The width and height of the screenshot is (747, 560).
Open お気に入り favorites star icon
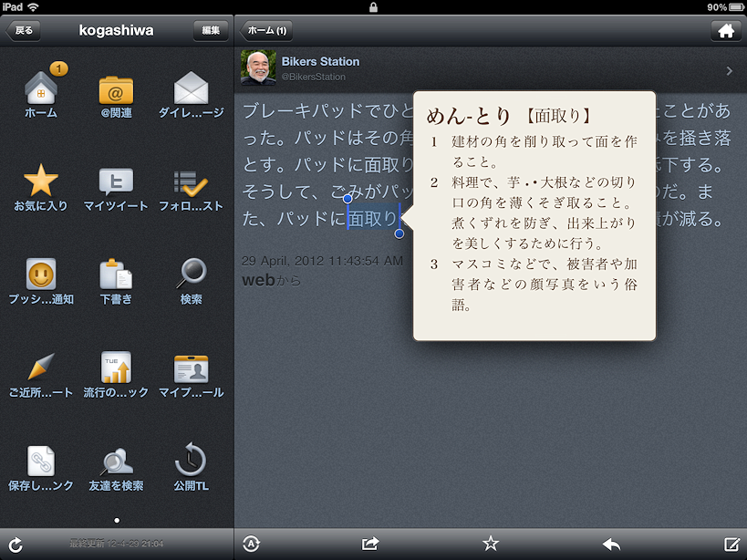41,183
